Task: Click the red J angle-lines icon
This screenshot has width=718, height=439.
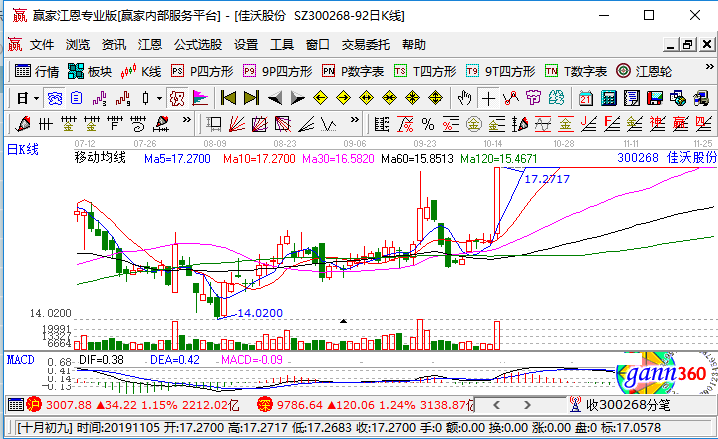Action: pyautogui.click(x=588, y=124)
